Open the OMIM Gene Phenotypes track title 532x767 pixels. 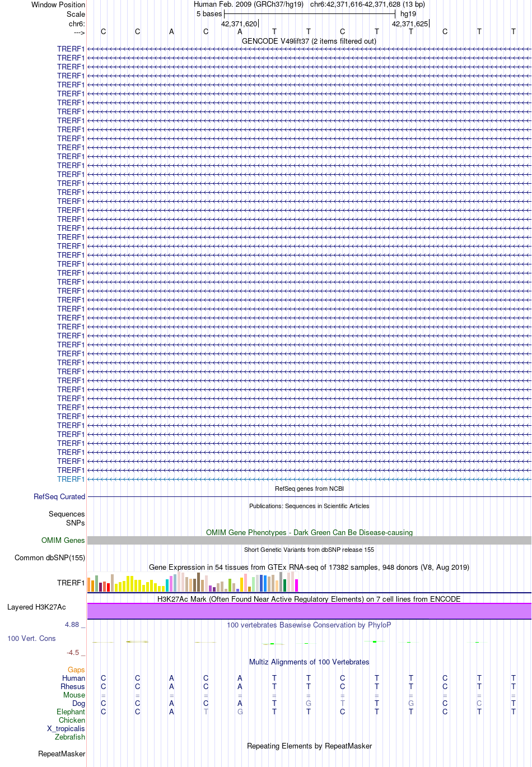309,532
